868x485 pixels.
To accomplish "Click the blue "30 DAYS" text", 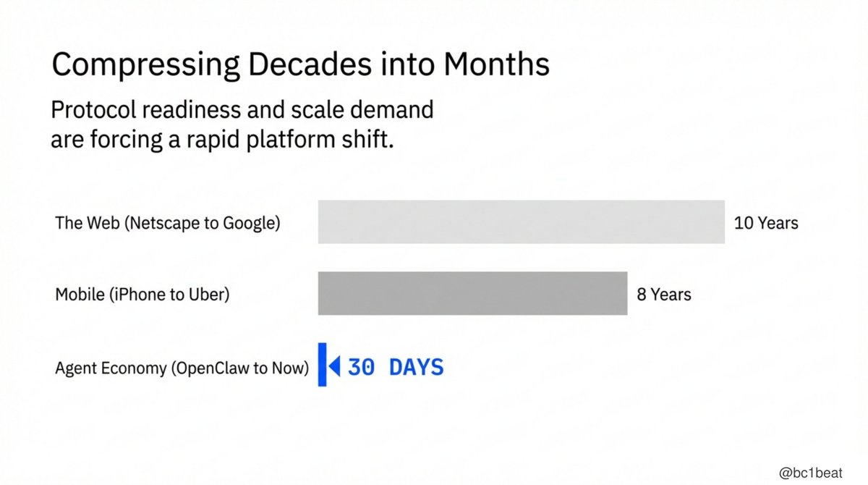I will pyautogui.click(x=396, y=367).
